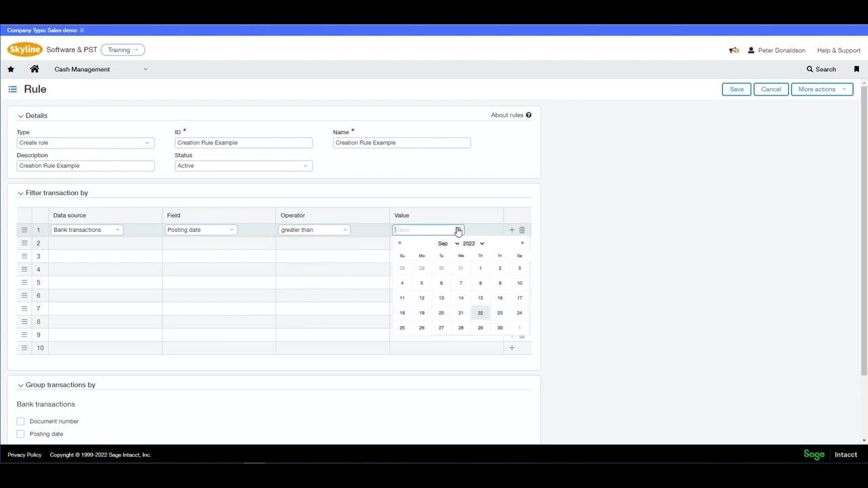Go to previous month in calendar

coord(399,243)
